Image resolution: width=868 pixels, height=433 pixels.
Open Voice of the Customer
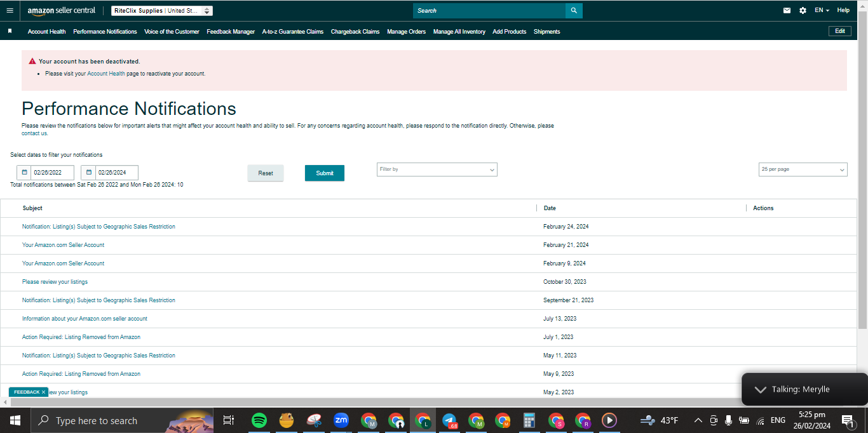point(172,32)
